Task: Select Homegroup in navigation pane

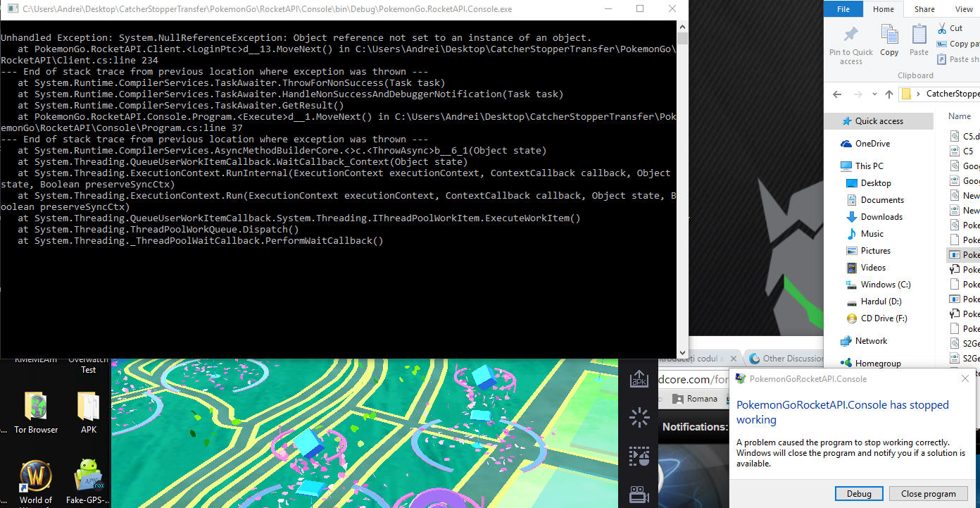Action: tap(871, 364)
